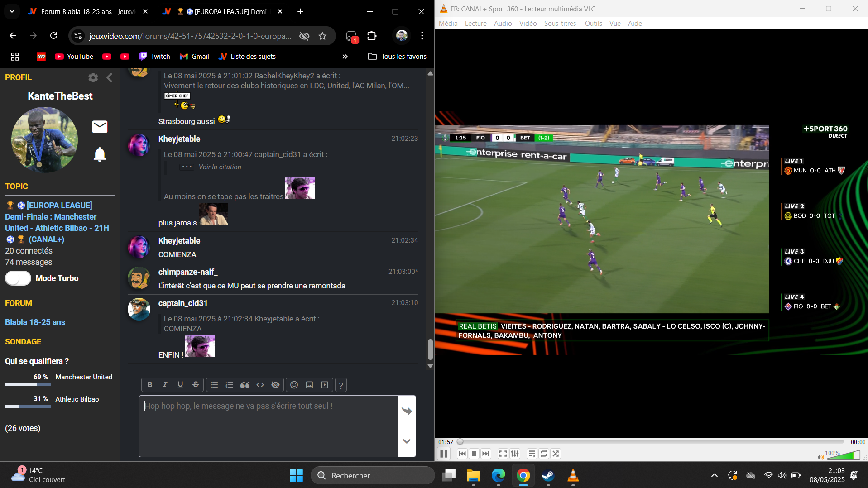This screenshot has width=868, height=488.
Task: Open Chrome three-dot menu
Action: [422, 36]
